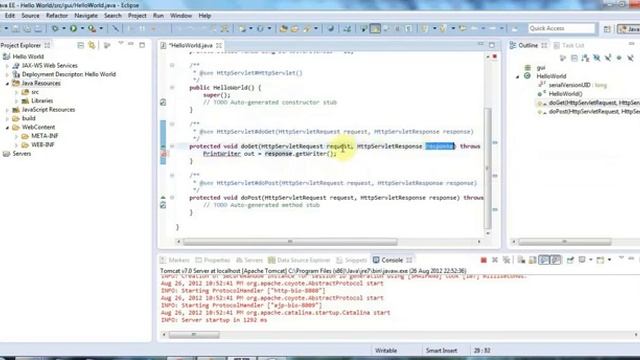The height and width of the screenshot is (360, 640).
Task: Toggle Link with Editor in Project Explorer
Action: (x=92, y=45)
